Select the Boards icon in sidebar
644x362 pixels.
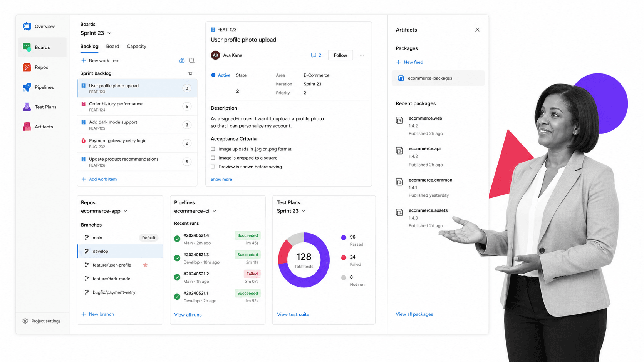[x=27, y=47]
